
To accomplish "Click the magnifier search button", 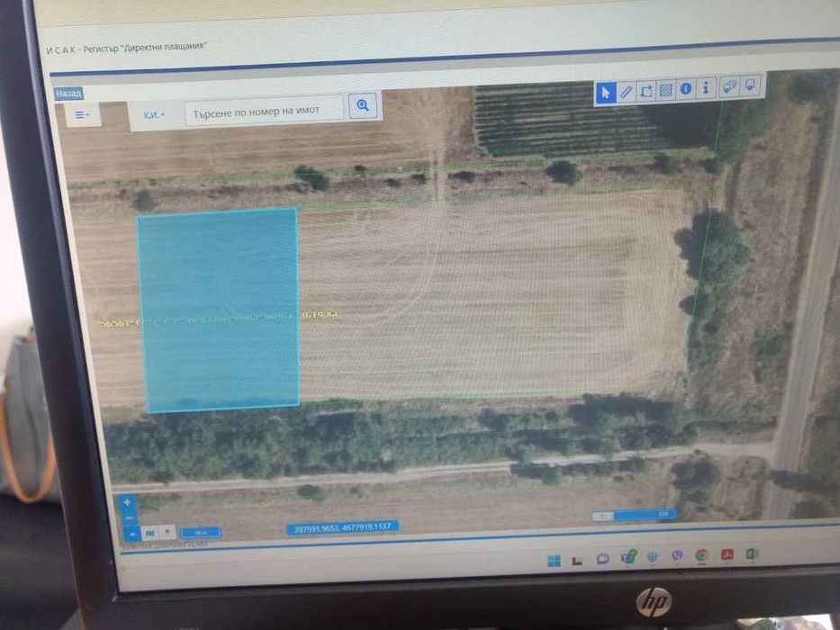I will point(363,105).
